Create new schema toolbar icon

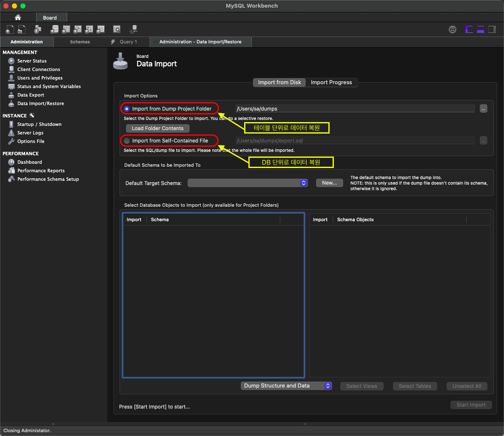pyautogui.click(x=54, y=30)
